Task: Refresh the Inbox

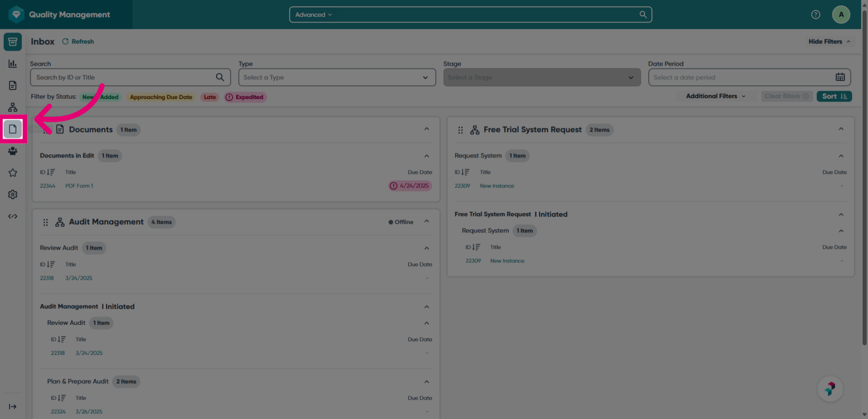Action: [78, 42]
